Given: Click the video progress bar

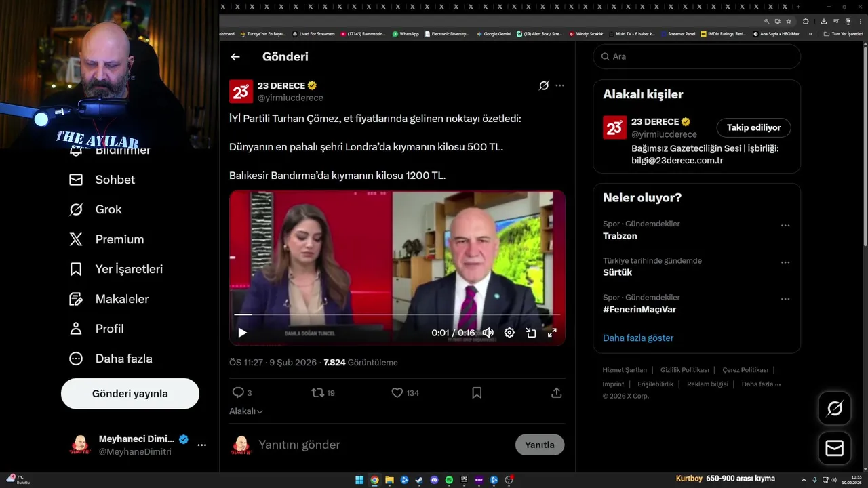Looking at the screenshot, I should [397, 314].
